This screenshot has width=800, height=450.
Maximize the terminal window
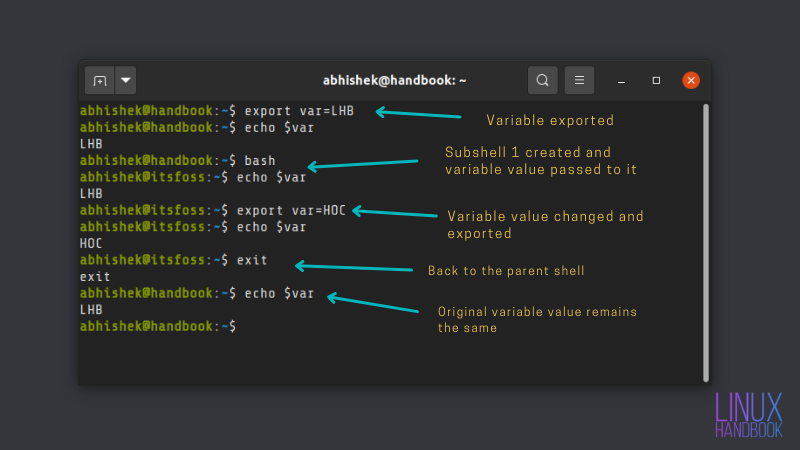pyautogui.click(x=656, y=81)
